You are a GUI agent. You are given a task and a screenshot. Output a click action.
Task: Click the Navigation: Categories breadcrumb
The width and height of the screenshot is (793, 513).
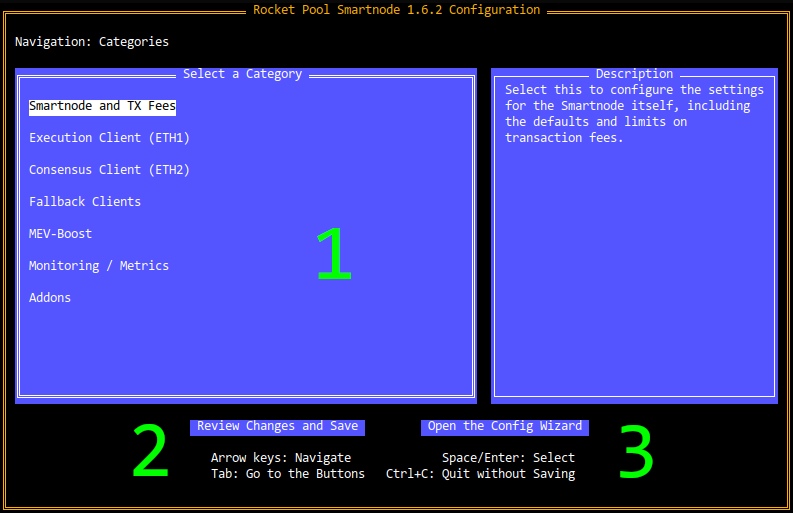coord(92,42)
